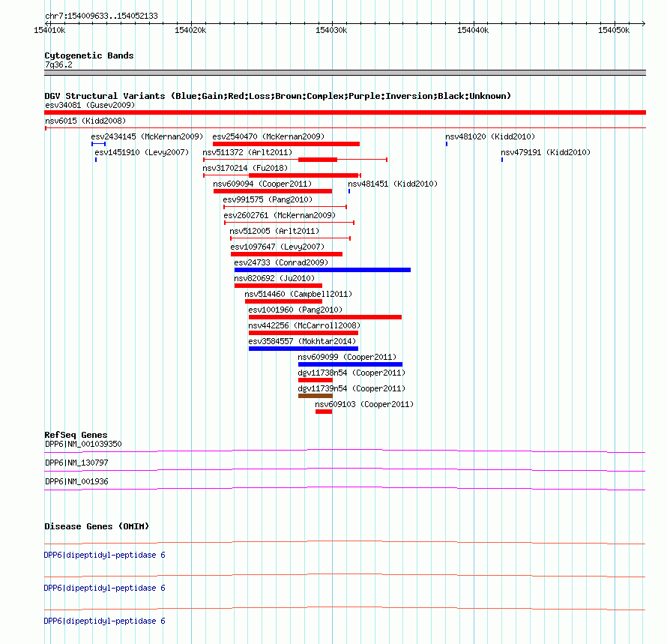Click the esv1097647 (Levy2007) label
667x644 pixels.
pyautogui.click(x=277, y=247)
